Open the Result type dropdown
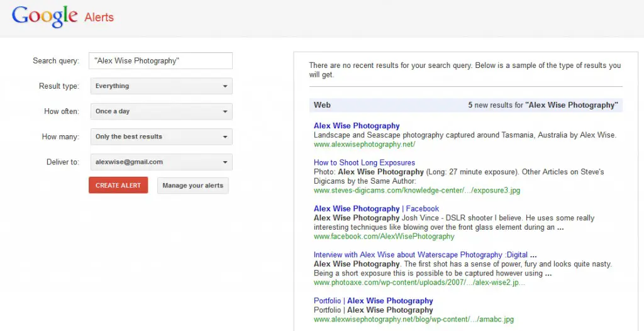This screenshot has width=644, height=331. click(x=162, y=86)
